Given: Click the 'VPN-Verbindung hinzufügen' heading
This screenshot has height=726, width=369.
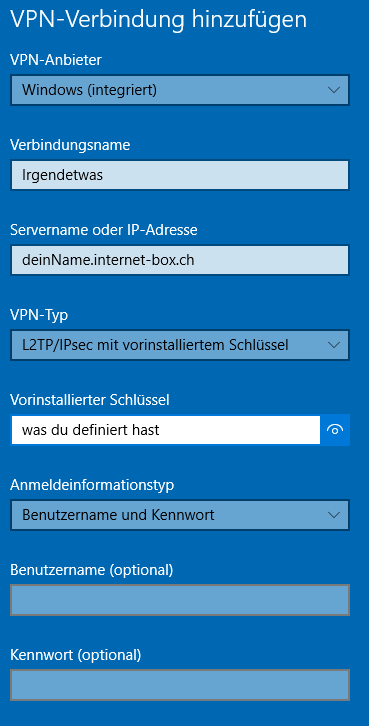Looking at the screenshot, I should tap(158, 21).
